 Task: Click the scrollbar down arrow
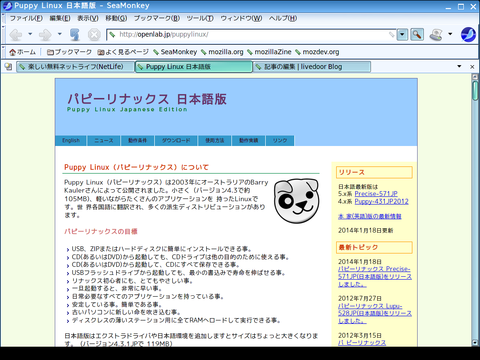tap(475, 342)
